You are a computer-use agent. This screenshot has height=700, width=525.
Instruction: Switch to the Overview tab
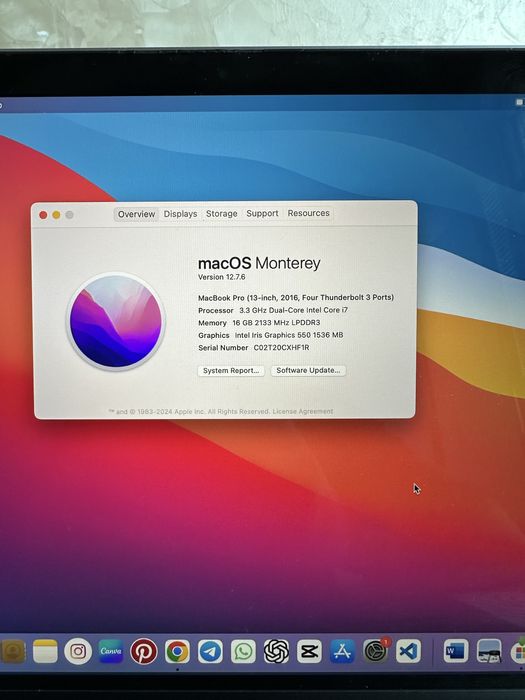pos(136,214)
